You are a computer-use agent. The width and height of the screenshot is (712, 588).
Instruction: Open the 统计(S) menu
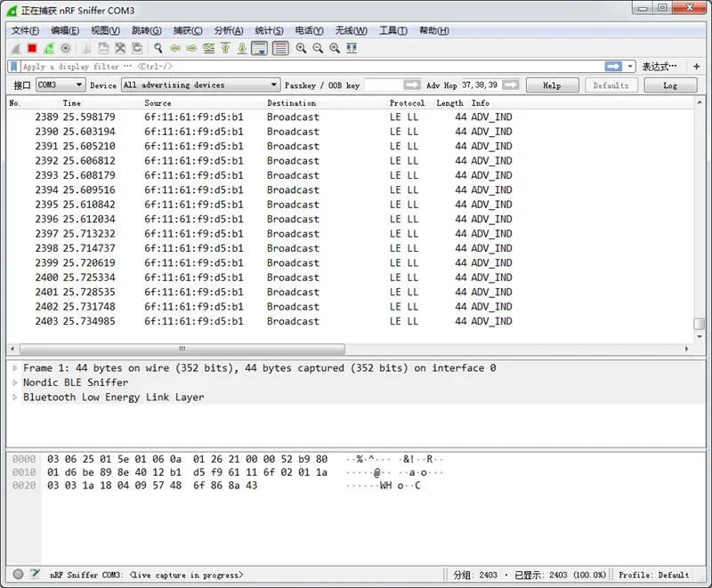269,30
